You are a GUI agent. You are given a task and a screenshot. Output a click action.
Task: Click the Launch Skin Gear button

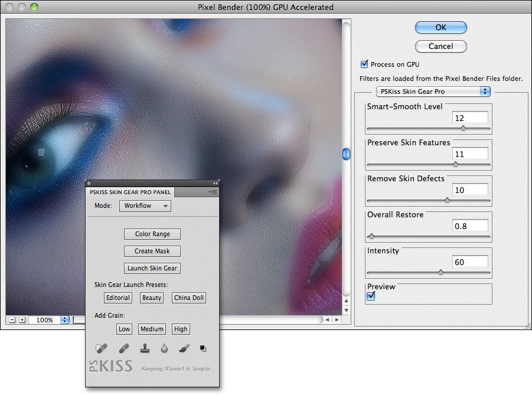(x=152, y=268)
